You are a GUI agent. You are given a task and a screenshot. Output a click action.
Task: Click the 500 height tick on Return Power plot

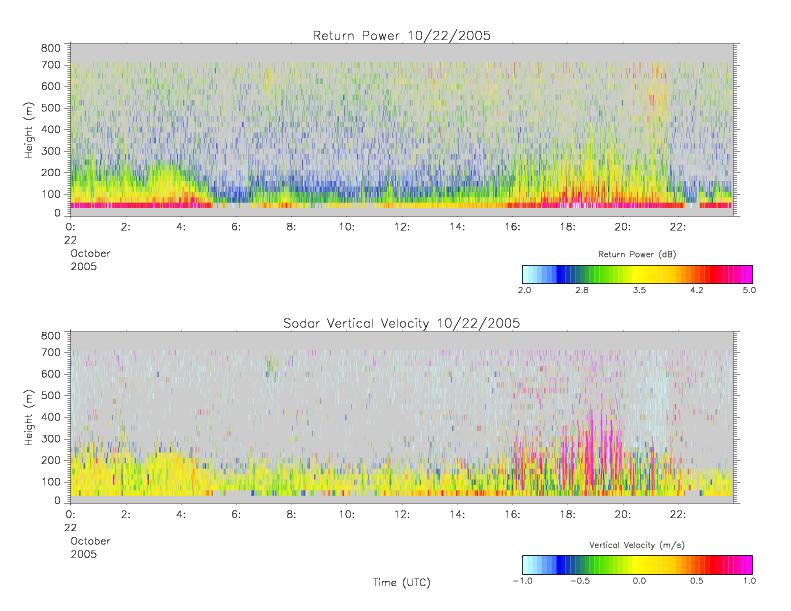pyautogui.click(x=50, y=108)
